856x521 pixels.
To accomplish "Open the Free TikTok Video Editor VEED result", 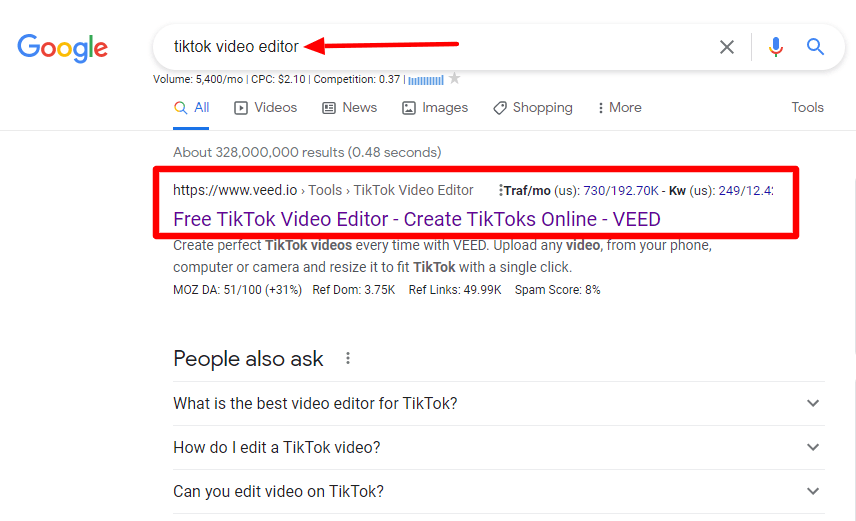I will tap(417, 219).
